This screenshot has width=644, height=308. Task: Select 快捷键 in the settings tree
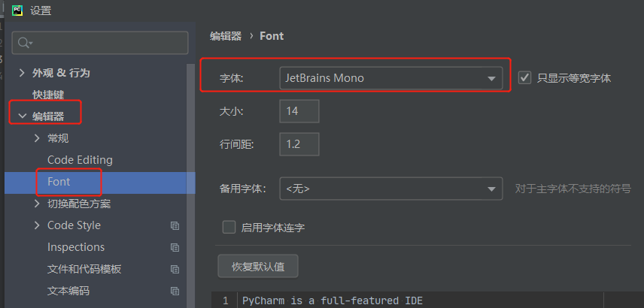(48, 95)
